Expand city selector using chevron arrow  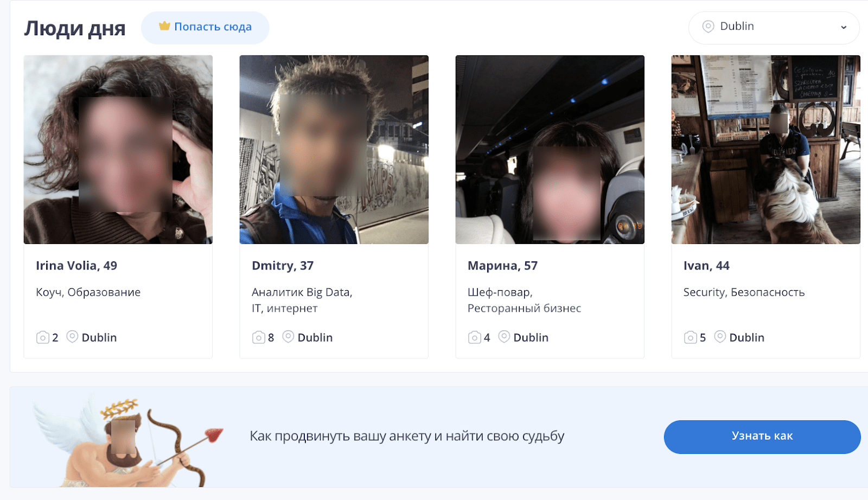coord(844,28)
